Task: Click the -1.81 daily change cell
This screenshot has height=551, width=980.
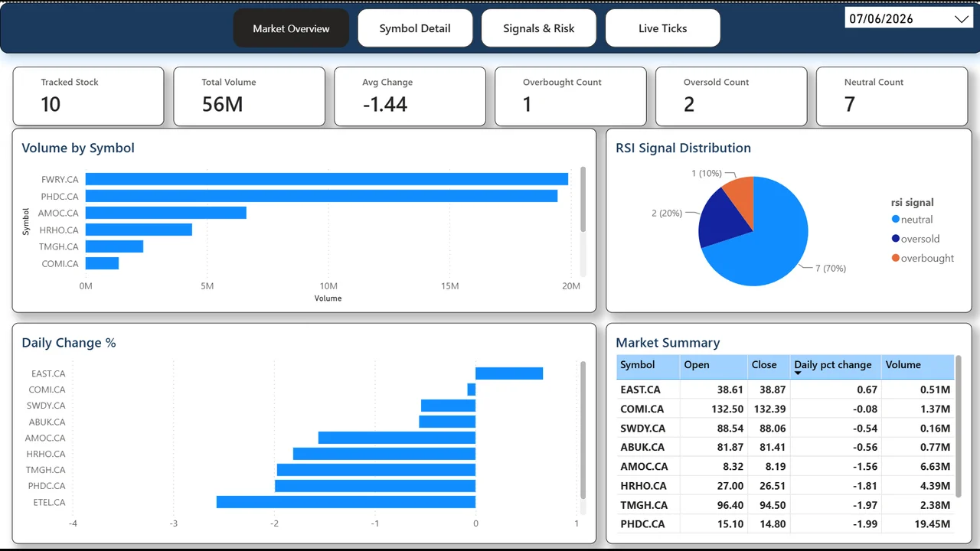Action: coord(864,485)
